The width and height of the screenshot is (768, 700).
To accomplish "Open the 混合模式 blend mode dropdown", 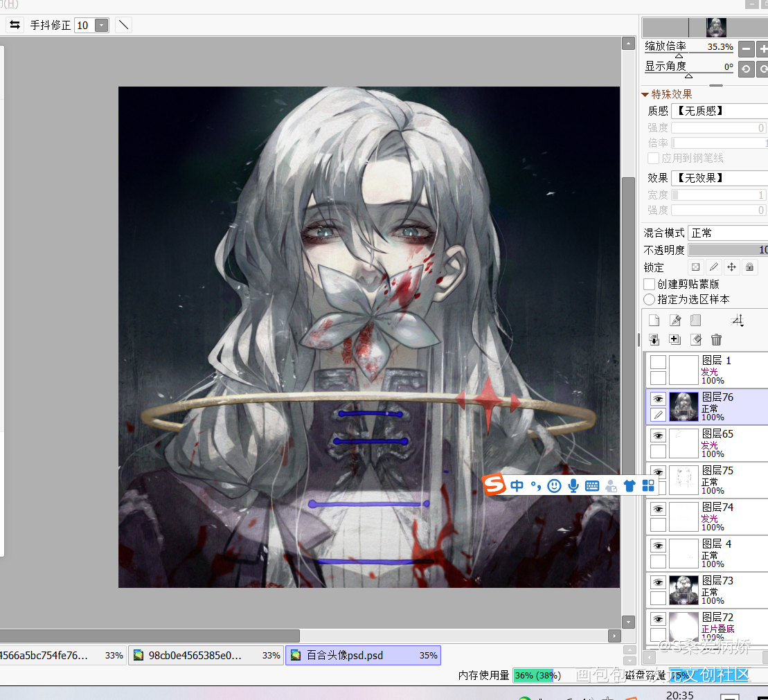I will (x=728, y=233).
